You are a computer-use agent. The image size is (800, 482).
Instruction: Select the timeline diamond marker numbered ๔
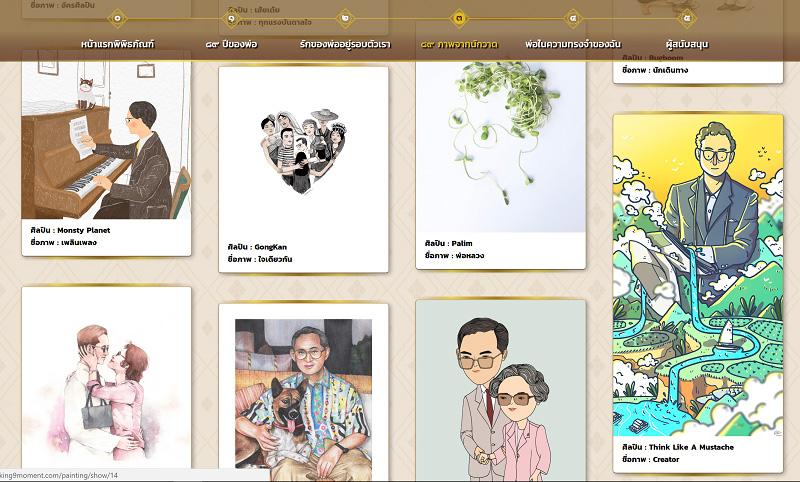(x=572, y=18)
